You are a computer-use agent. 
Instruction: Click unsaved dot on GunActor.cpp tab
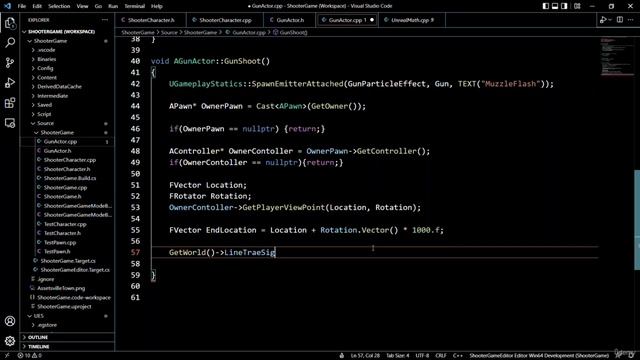tap(372, 20)
